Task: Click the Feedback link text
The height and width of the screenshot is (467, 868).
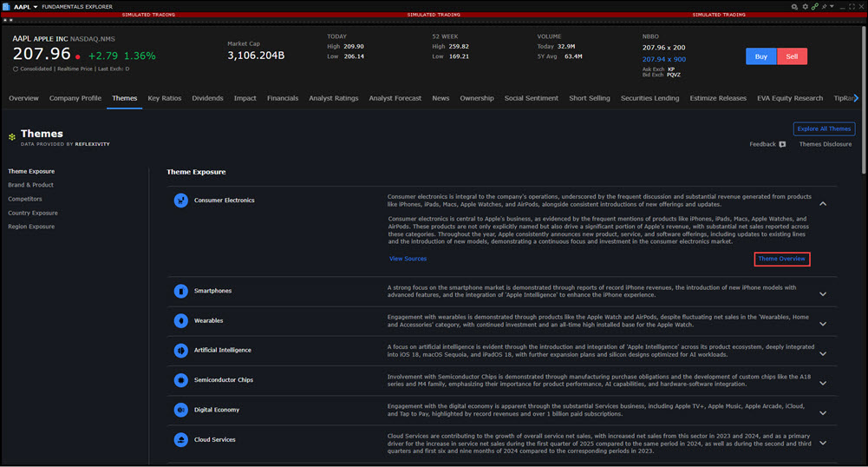Action: pyautogui.click(x=763, y=145)
